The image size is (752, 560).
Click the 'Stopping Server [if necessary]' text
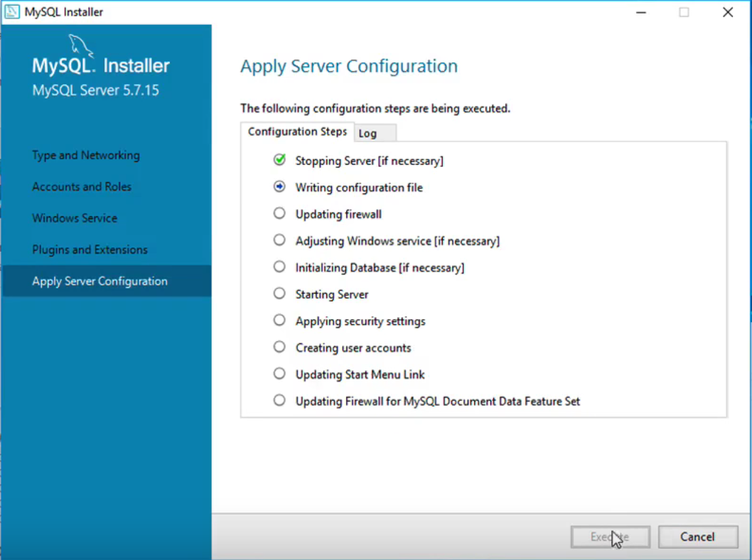pos(370,161)
